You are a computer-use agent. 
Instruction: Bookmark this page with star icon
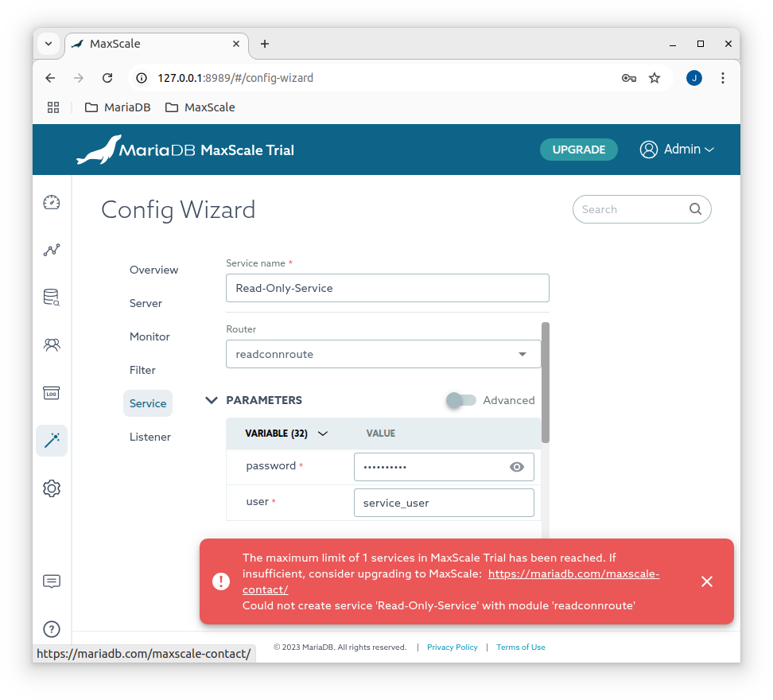[x=655, y=78]
